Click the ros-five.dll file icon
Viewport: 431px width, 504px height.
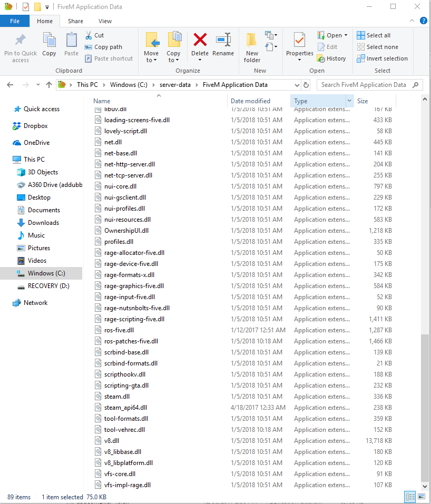coord(98,330)
